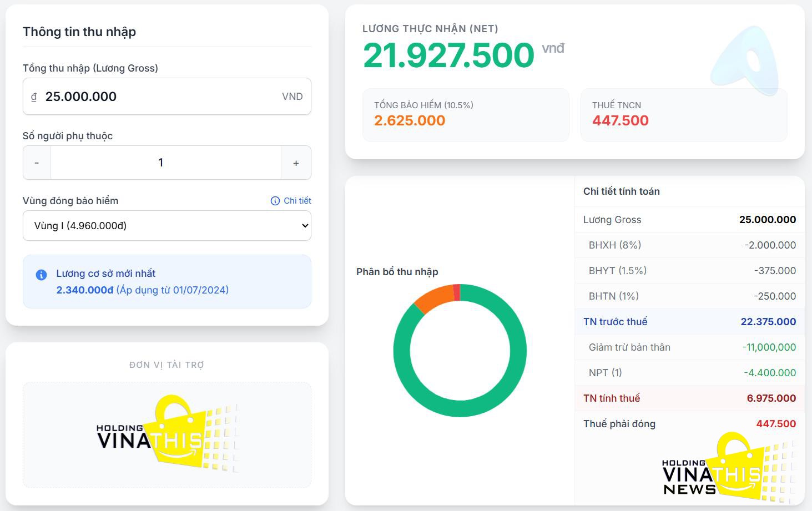Image resolution: width=812 pixels, height=511 pixels.
Task: Select the TN trước thuế row
Action: point(689,322)
